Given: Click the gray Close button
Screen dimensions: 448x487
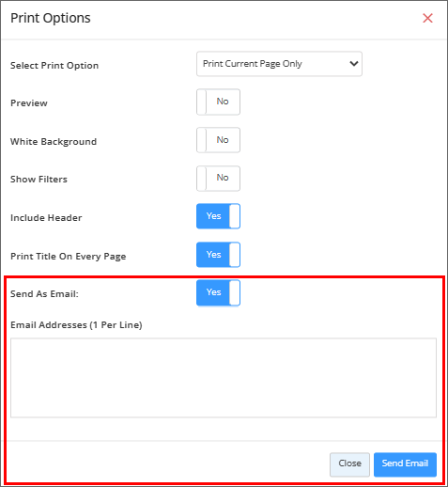Looking at the screenshot, I should click(349, 464).
